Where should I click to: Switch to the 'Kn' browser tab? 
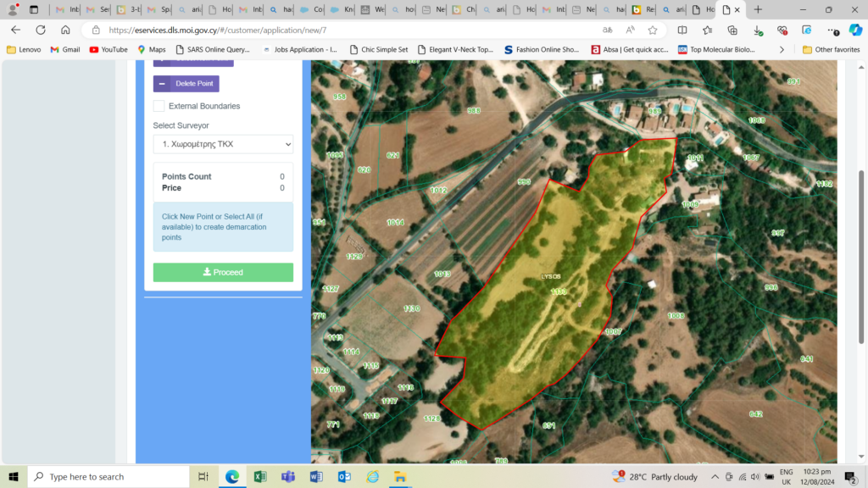(341, 9)
